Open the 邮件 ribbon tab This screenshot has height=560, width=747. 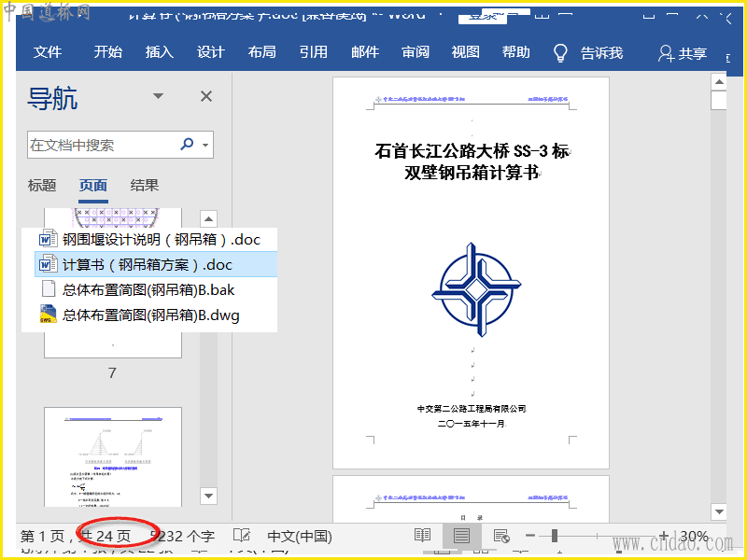tap(365, 52)
